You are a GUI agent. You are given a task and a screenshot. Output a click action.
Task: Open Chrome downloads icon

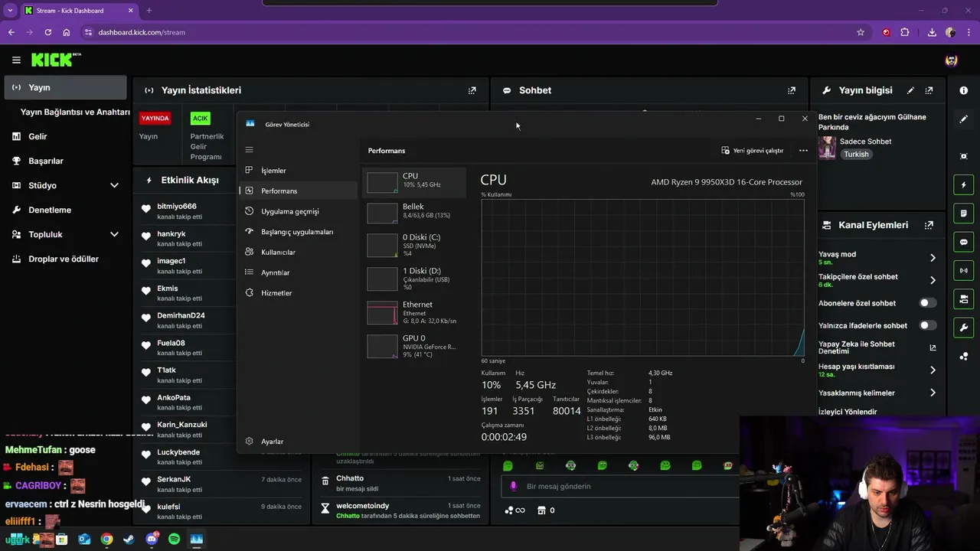932,32
